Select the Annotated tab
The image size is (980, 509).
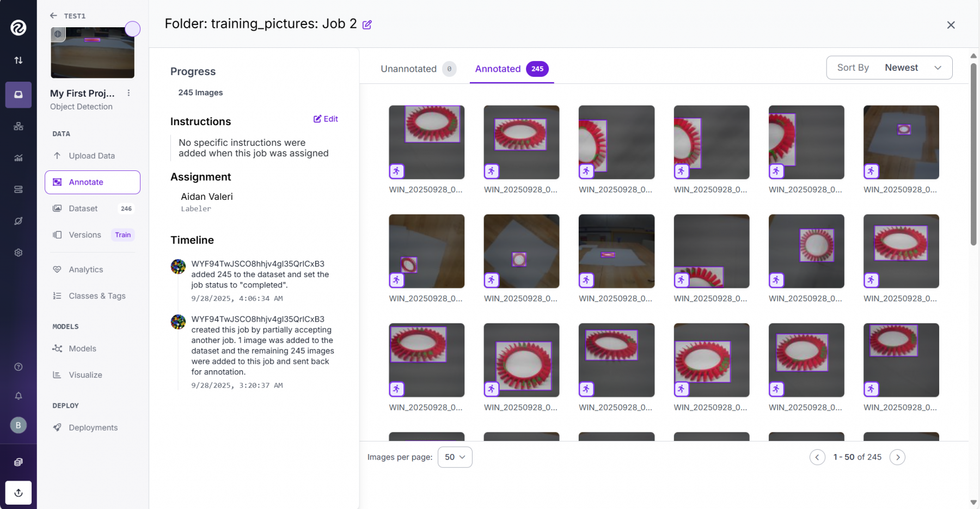[498, 69]
